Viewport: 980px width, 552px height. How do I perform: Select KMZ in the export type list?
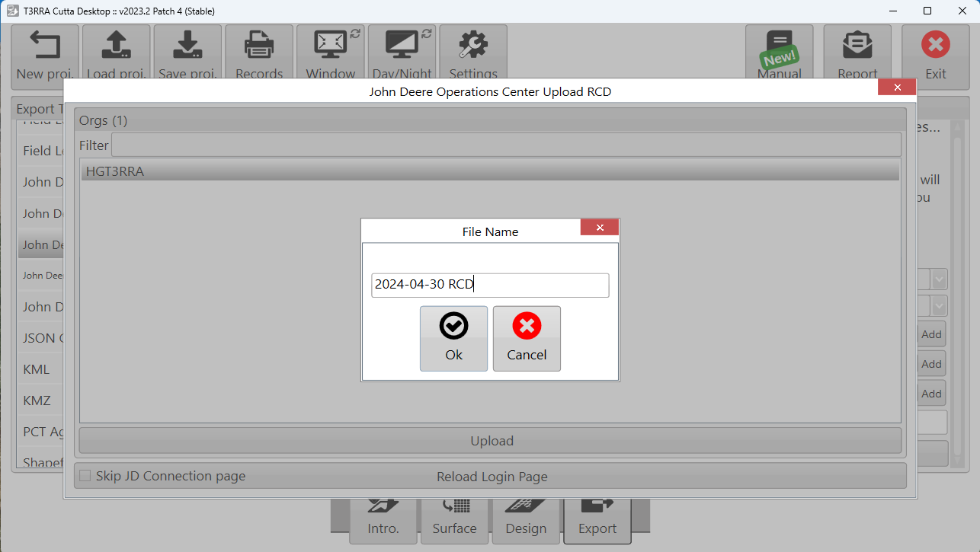40,400
